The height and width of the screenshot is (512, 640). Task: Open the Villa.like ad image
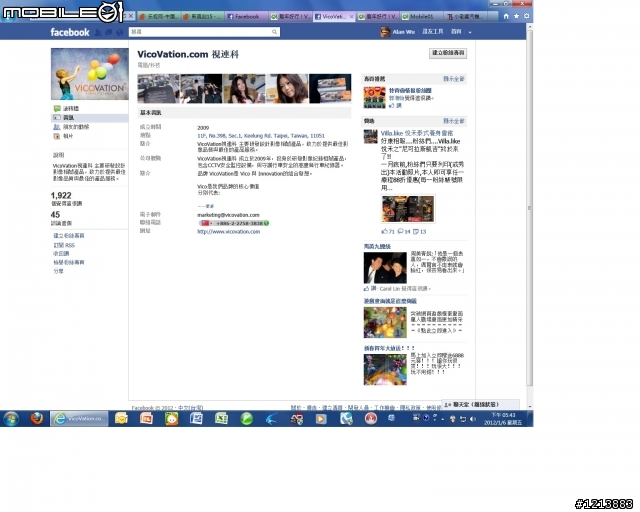tap(408, 209)
